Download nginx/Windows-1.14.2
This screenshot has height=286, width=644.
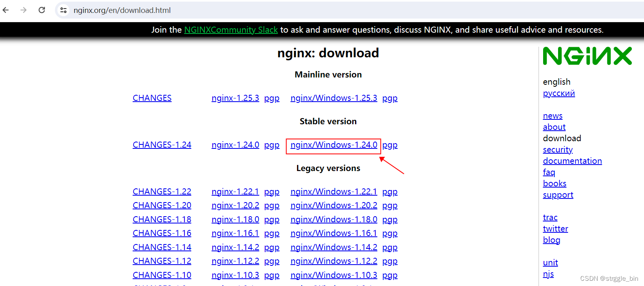(x=334, y=247)
